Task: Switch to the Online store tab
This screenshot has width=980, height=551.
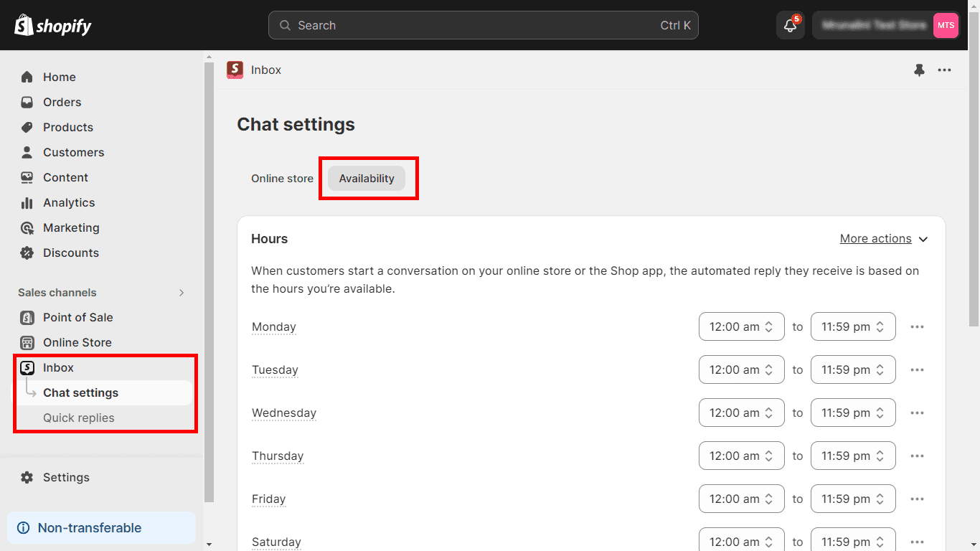Action: pos(282,178)
